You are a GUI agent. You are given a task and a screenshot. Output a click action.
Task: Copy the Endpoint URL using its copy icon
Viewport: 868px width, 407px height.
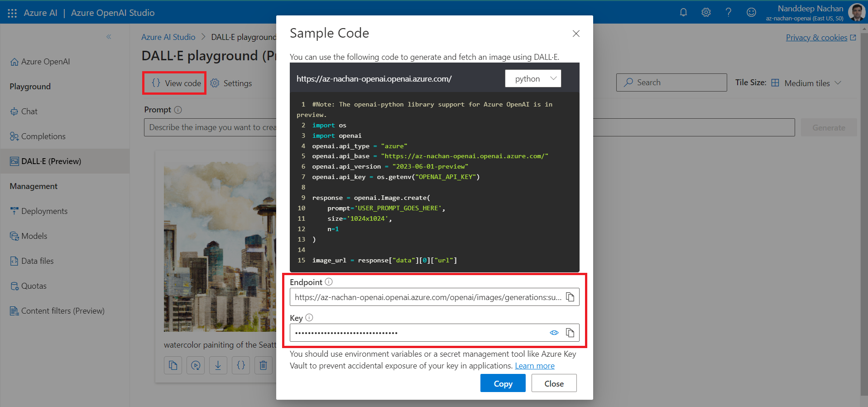point(570,297)
